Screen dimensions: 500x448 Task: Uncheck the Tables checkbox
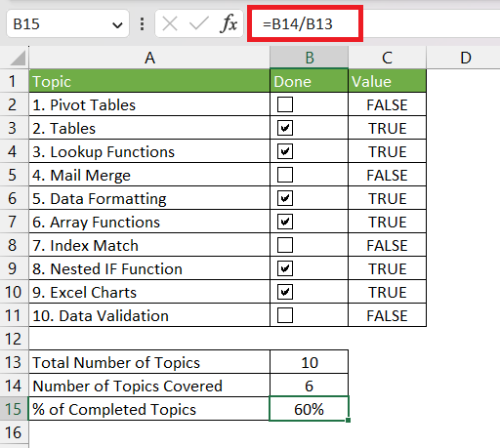[x=285, y=128]
